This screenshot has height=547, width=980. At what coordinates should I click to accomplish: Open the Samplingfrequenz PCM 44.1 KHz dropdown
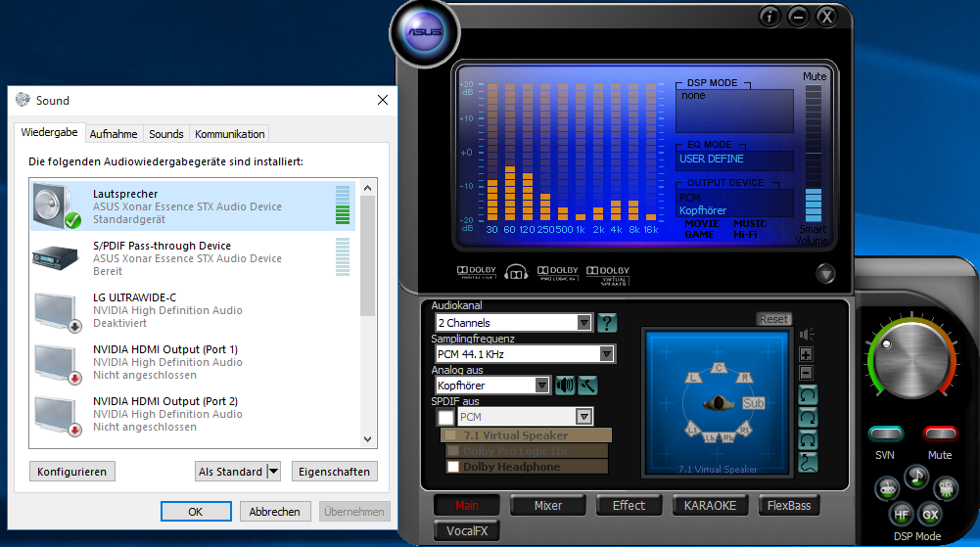click(606, 354)
